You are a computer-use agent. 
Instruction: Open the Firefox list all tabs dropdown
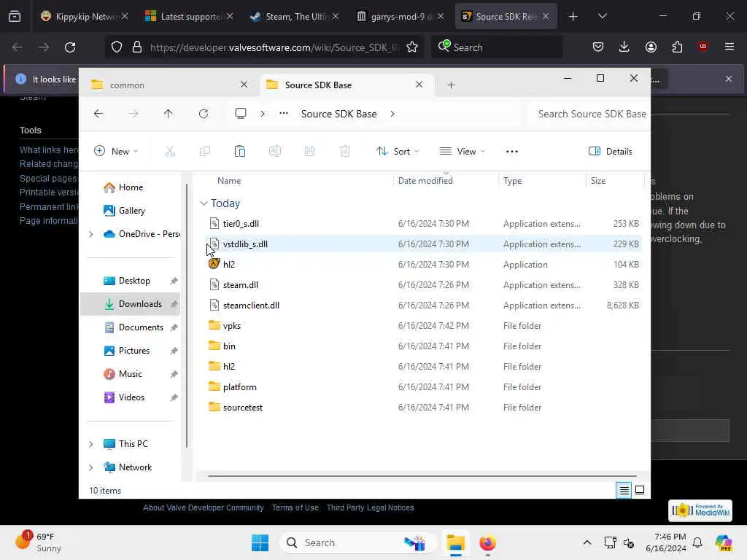pos(602,16)
